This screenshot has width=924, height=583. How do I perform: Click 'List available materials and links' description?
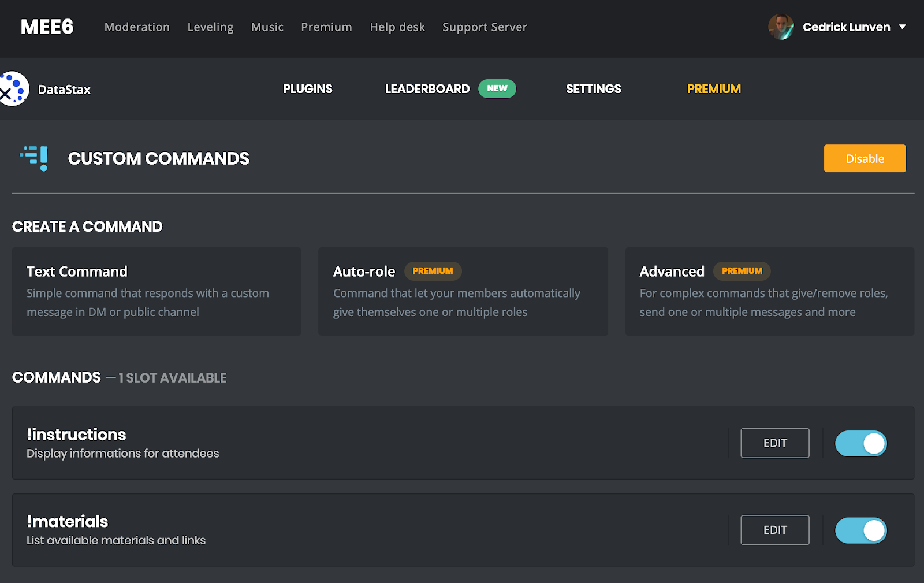coord(116,540)
